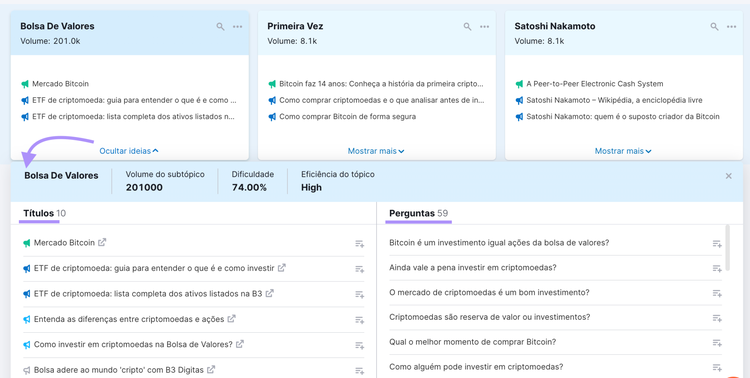Add 'Entenda as diferenças' title to list
Screen dimensions: 750x378
coord(359,320)
